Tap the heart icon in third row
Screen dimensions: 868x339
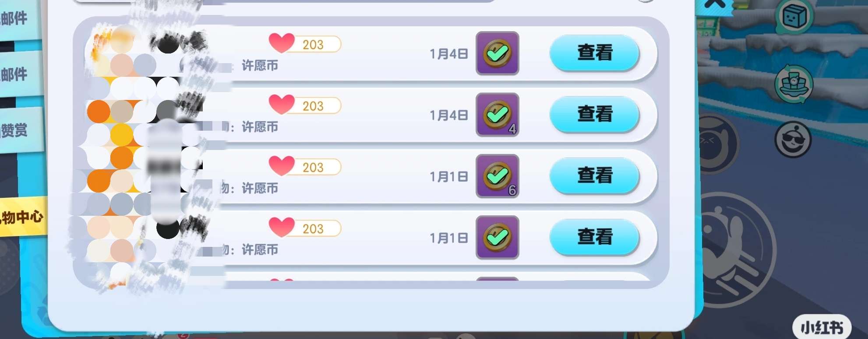[x=282, y=166]
